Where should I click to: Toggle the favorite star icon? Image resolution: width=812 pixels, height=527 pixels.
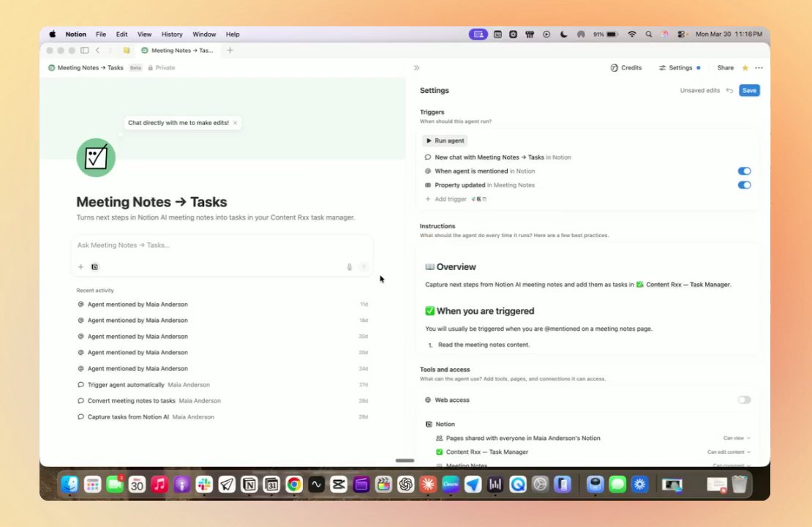click(745, 68)
